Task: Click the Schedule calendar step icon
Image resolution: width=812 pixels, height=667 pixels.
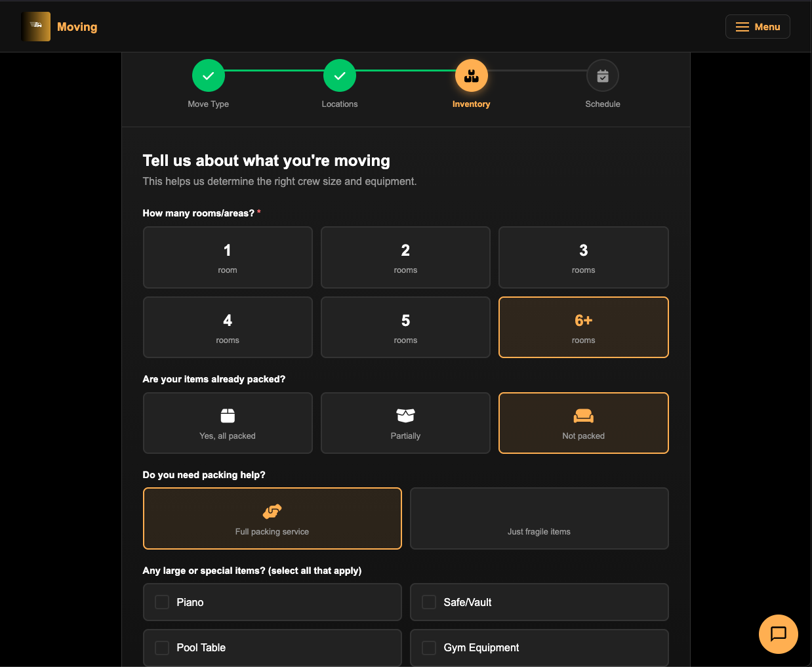Action: point(602,76)
